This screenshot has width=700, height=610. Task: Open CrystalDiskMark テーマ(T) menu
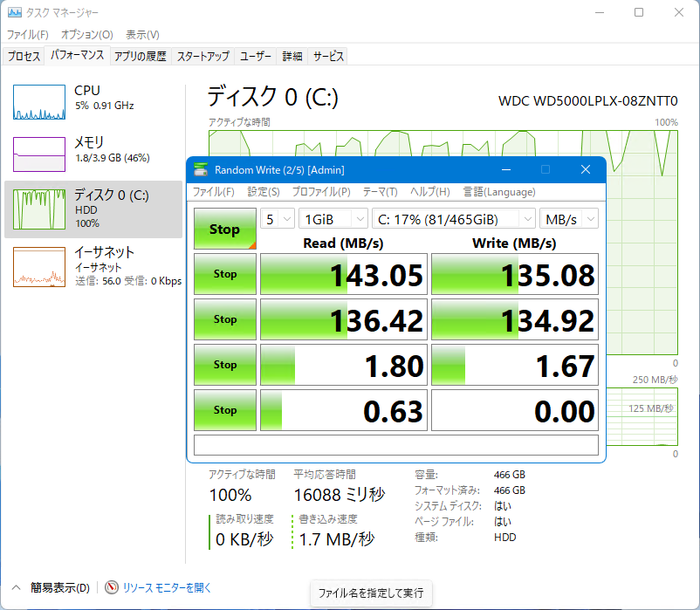pos(380,192)
